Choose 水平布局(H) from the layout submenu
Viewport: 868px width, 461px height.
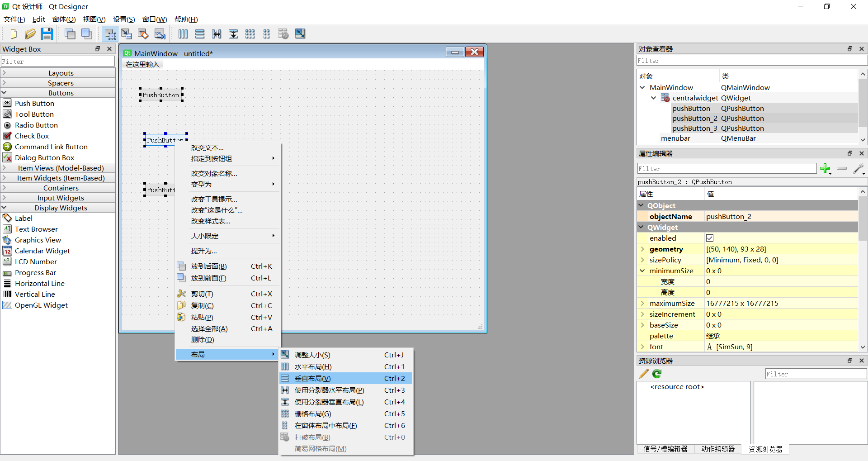point(345,366)
